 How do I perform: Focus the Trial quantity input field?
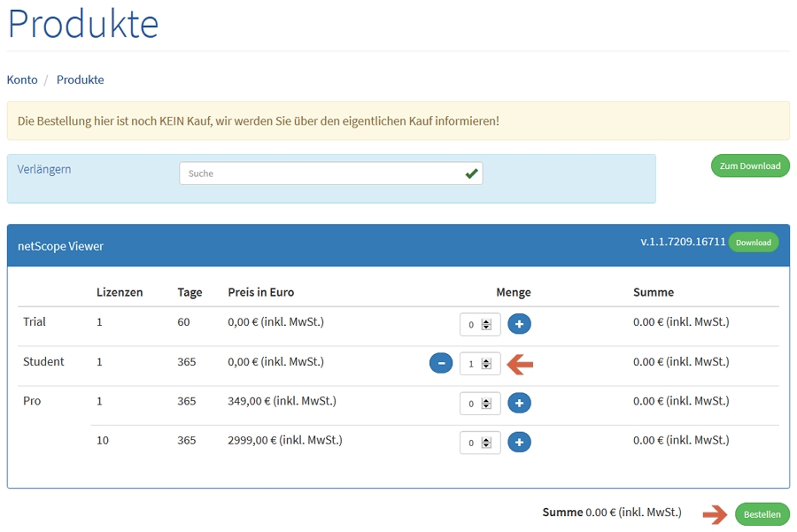coord(480,325)
